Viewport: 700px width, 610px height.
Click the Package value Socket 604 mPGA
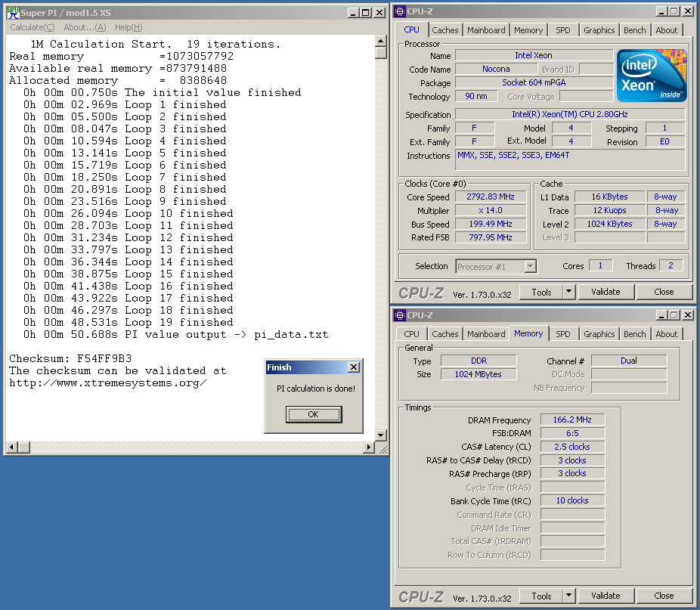click(534, 82)
